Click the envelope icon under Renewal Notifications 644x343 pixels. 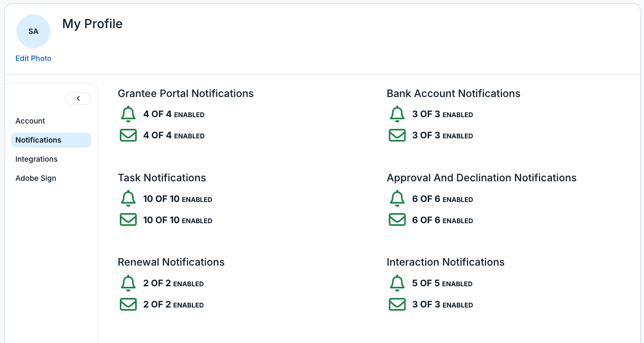point(128,304)
